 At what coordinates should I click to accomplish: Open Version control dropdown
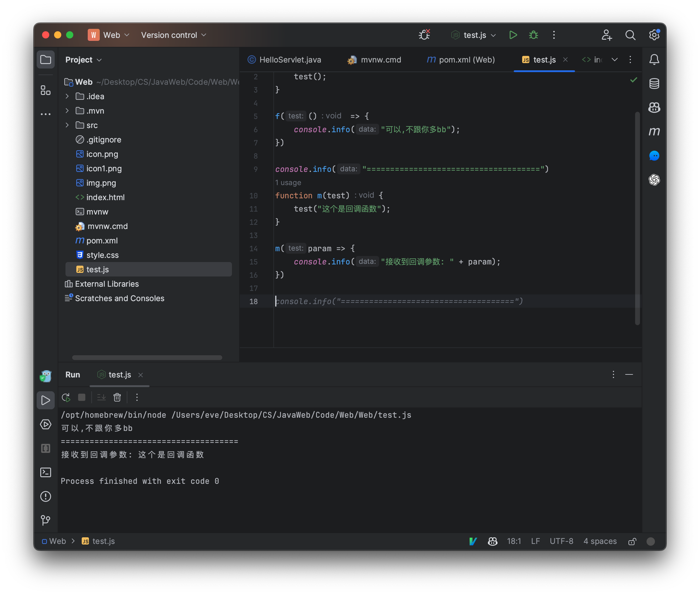pyautogui.click(x=174, y=35)
